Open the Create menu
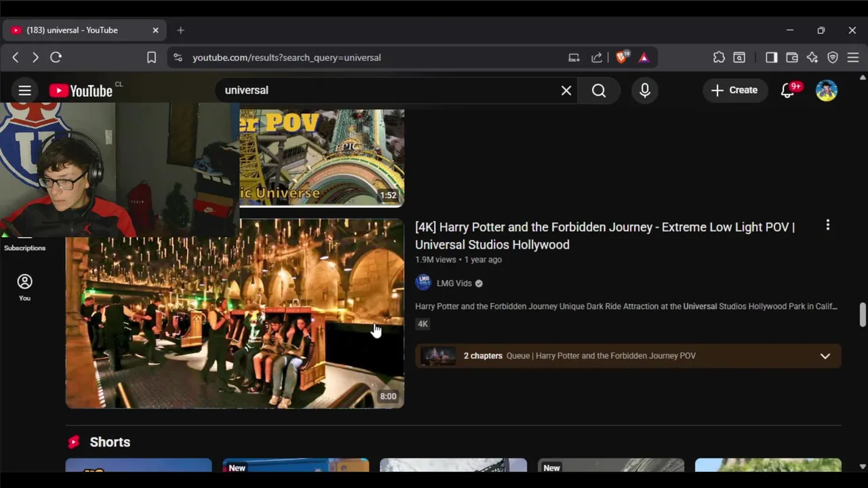Image resolution: width=868 pixels, height=488 pixels. pos(734,90)
